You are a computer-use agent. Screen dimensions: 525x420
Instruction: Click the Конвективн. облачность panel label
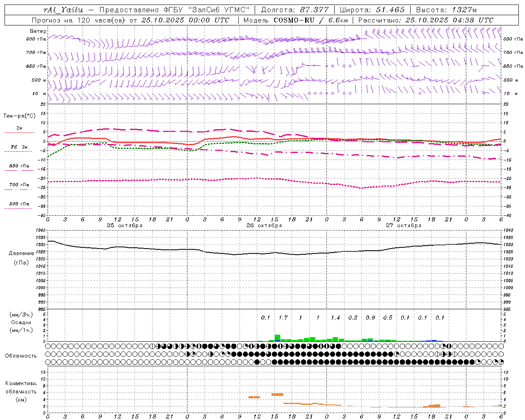[x=21, y=388]
